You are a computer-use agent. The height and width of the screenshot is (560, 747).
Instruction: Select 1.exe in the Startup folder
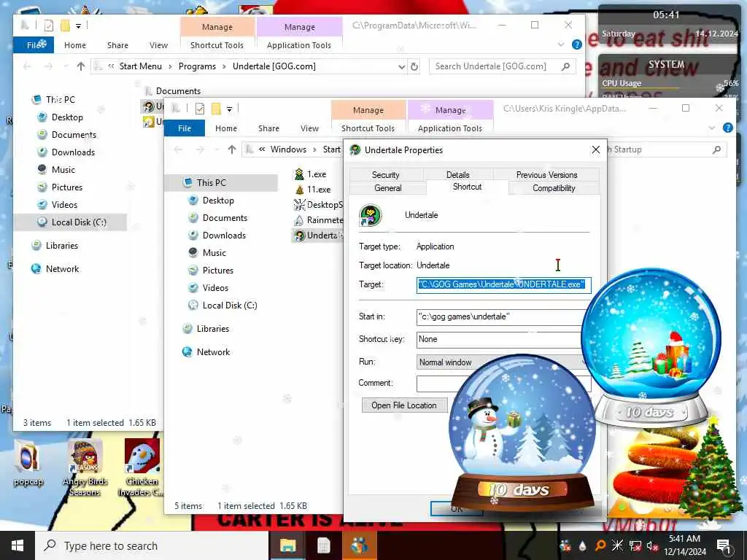tap(311, 174)
